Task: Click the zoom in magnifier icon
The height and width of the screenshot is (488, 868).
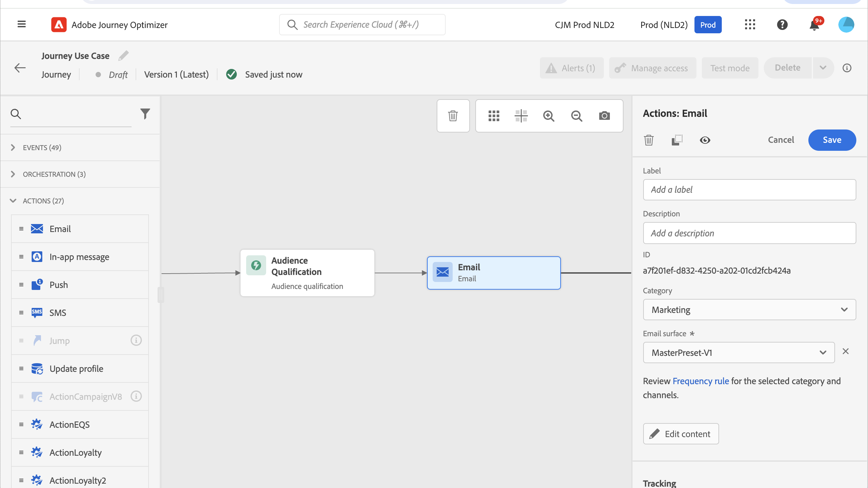Action: coord(549,116)
